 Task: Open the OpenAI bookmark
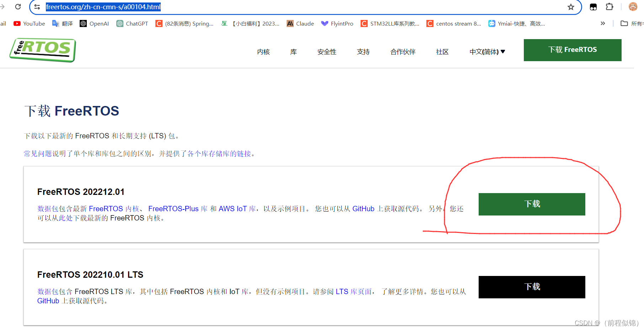pyautogui.click(x=94, y=23)
